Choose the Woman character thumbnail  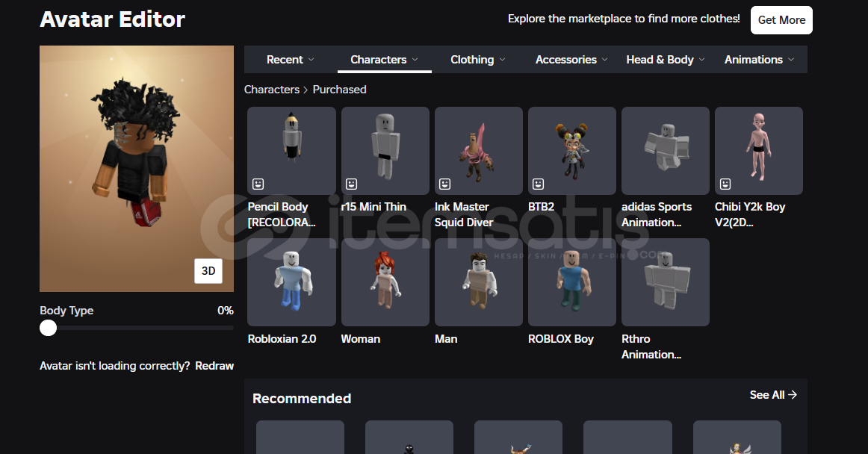tap(385, 282)
